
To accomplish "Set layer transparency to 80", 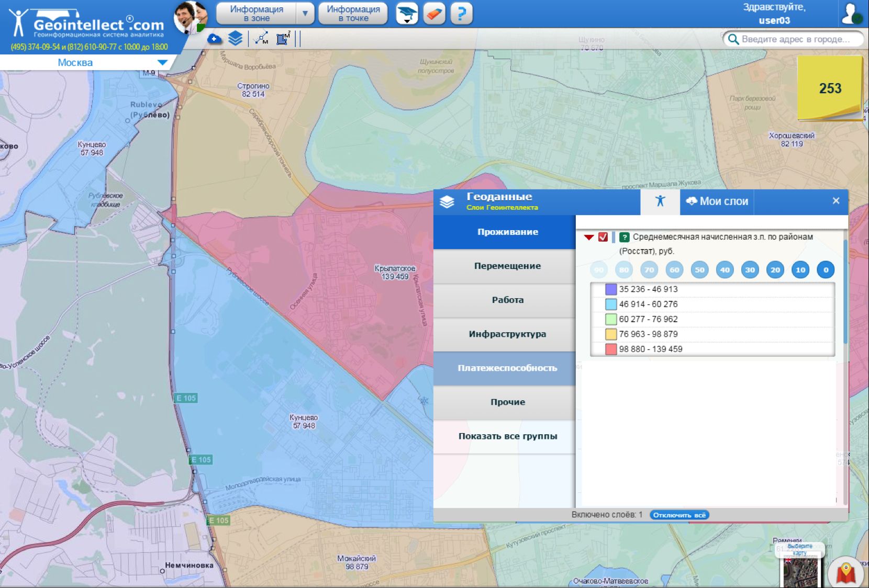I will 624,270.
